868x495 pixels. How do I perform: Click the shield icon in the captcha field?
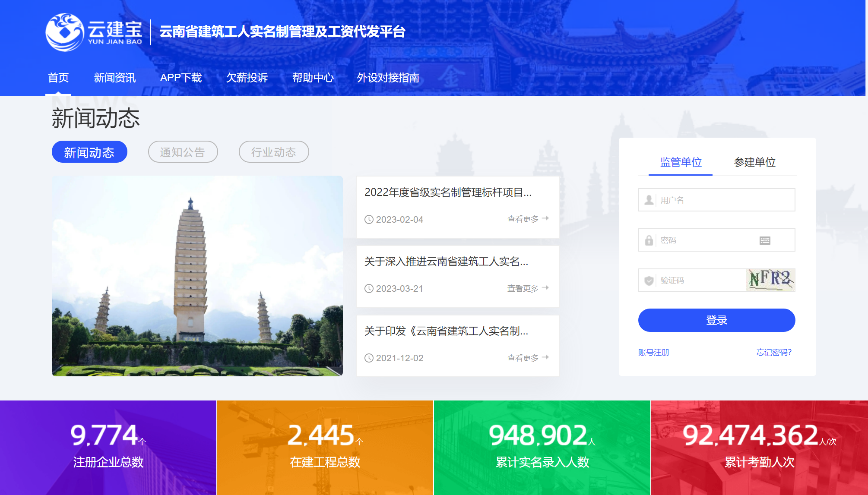tap(649, 281)
